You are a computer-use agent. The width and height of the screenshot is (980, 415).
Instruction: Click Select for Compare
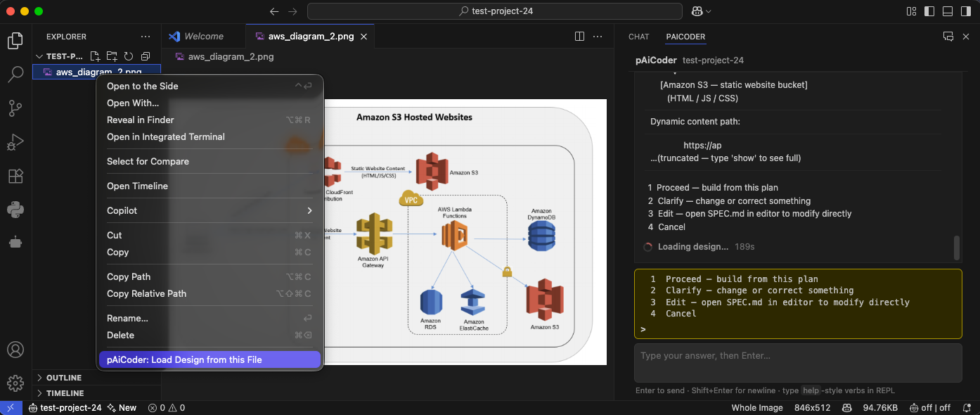pos(209,161)
